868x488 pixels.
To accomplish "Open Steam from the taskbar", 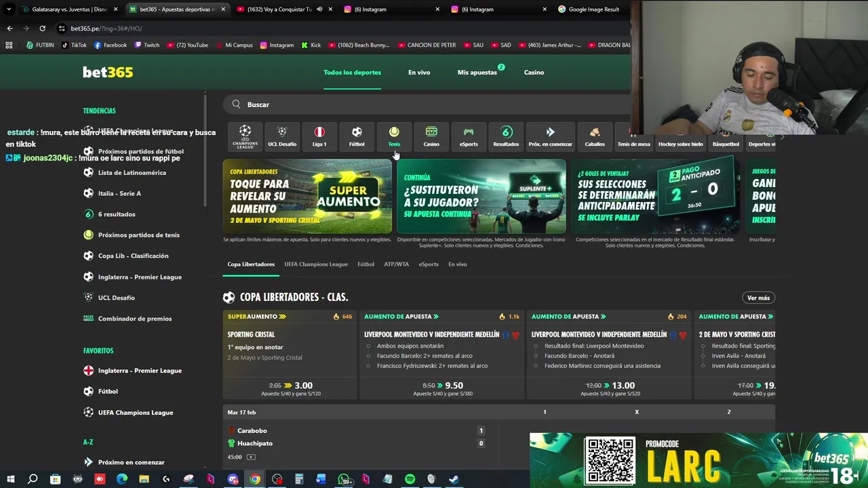I will coord(454,479).
